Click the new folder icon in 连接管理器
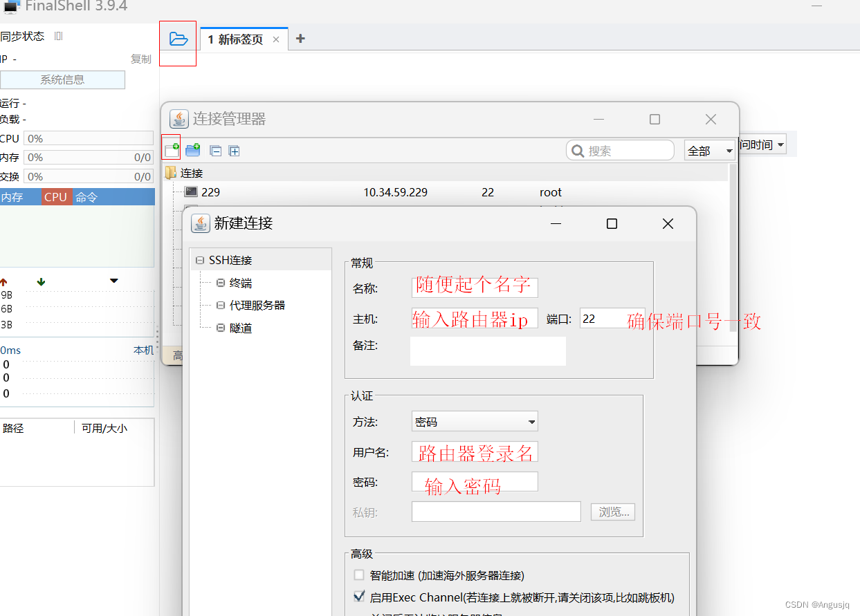 193,149
